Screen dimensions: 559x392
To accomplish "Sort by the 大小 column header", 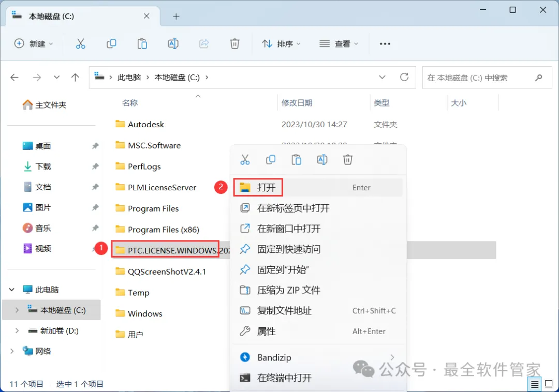I will click(459, 103).
